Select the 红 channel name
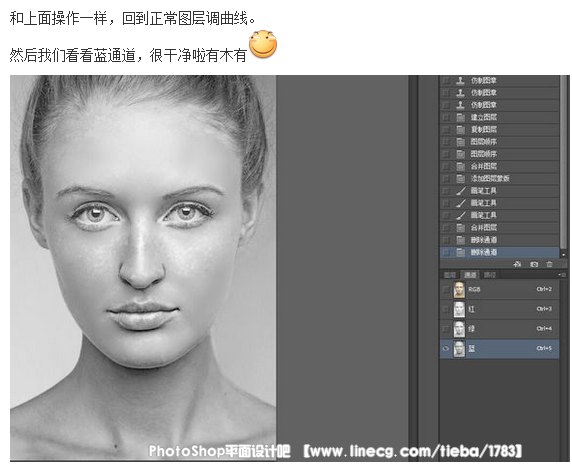The image size is (572, 468). click(472, 309)
